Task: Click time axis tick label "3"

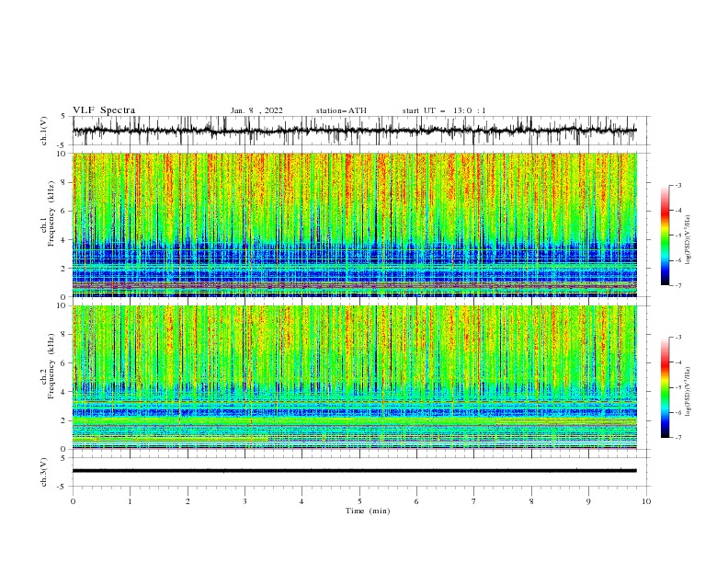Action: tap(245, 501)
